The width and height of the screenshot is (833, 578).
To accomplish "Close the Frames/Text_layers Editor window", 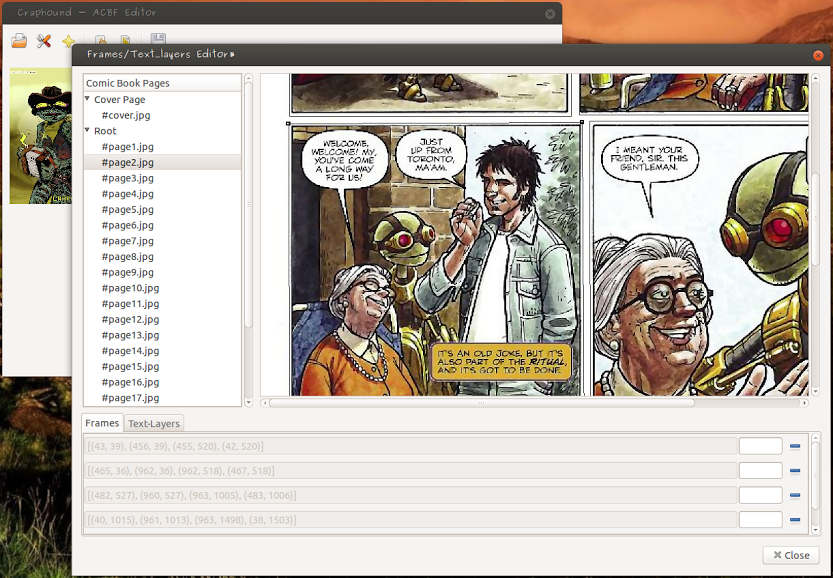I will (818, 55).
